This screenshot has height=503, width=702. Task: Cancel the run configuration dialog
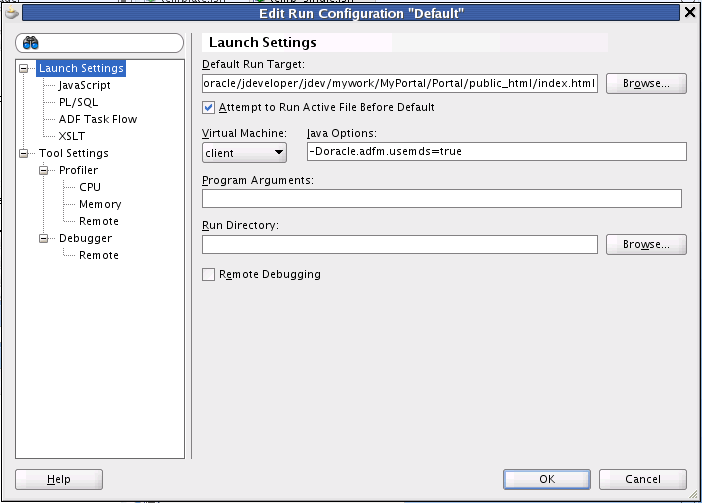642,479
